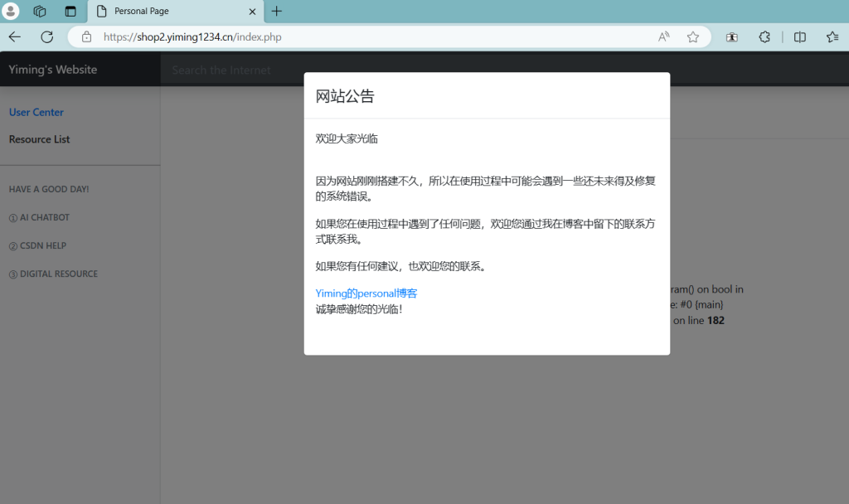849x504 pixels.
Task: Open the workspaces icon in title bar
Action: (39, 12)
